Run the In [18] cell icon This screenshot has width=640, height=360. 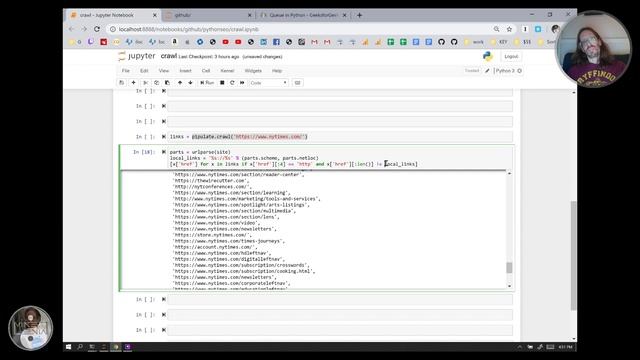tap(164, 152)
